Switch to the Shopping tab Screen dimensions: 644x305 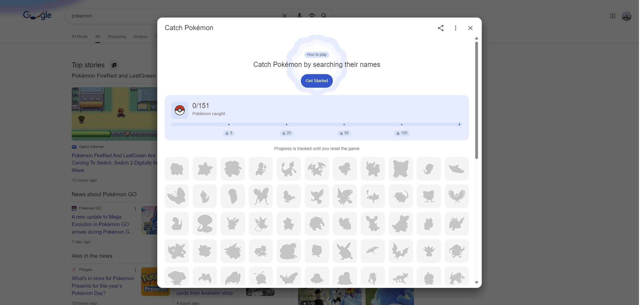(117, 36)
